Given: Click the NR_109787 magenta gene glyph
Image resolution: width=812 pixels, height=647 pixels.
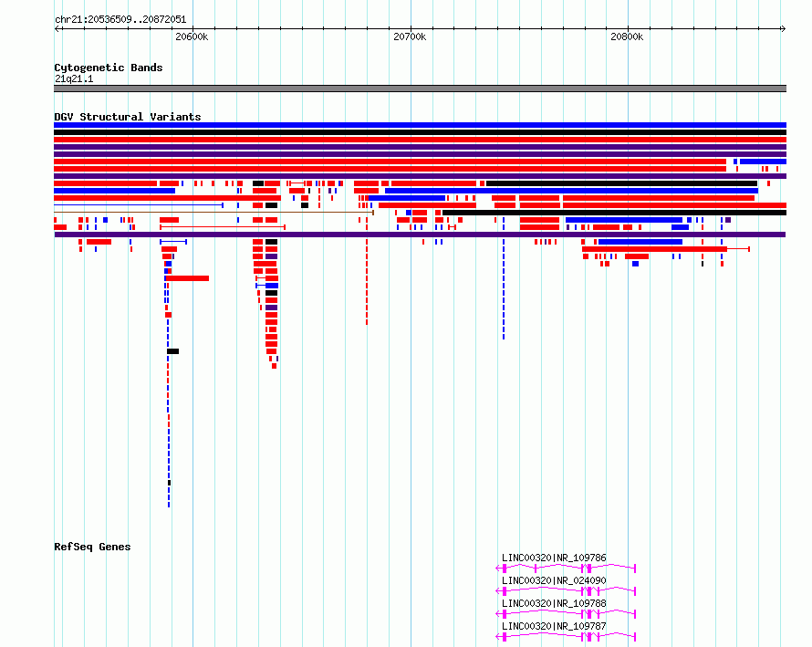Looking at the screenshot, I should [x=566, y=637].
